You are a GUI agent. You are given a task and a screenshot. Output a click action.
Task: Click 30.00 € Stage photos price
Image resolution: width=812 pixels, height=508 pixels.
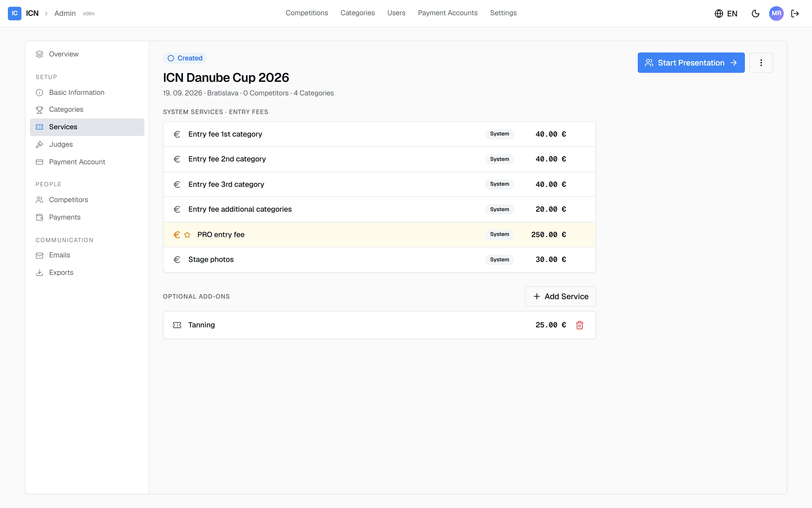coord(551,259)
